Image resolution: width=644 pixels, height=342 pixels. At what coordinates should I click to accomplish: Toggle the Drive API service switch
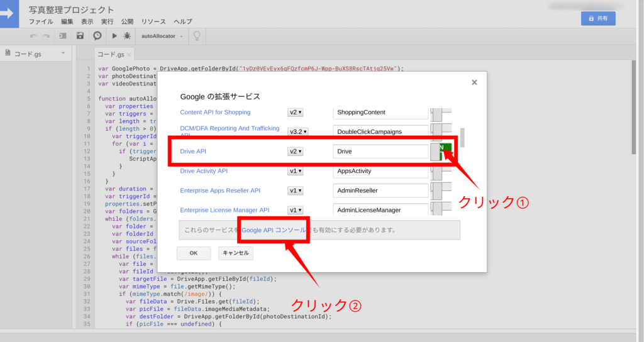pyautogui.click(x=441, y=152)
